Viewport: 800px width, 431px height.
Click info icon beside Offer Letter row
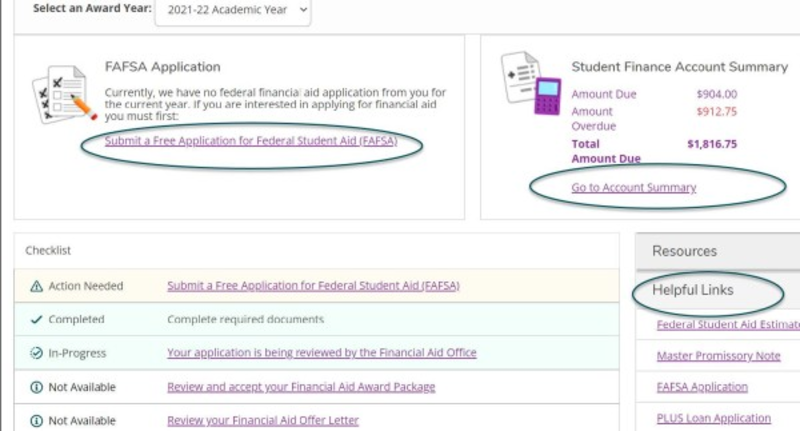[x=36, y=421]
